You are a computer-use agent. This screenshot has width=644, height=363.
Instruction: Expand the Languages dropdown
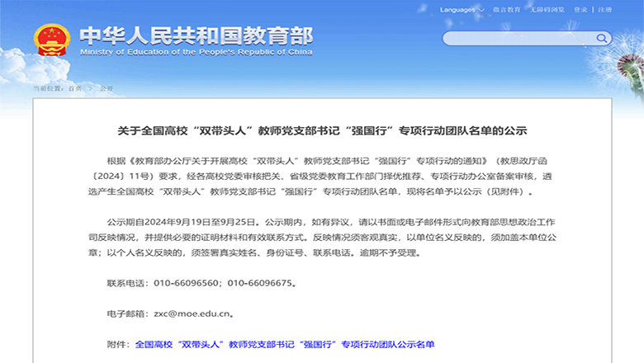coord(461,10)
